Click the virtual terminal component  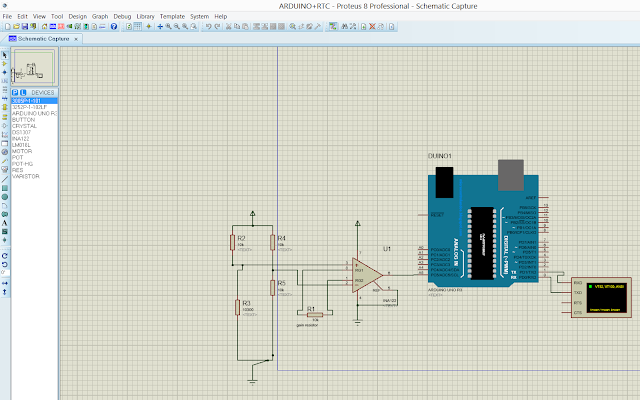pyautogui.click(x=601, y=298)
